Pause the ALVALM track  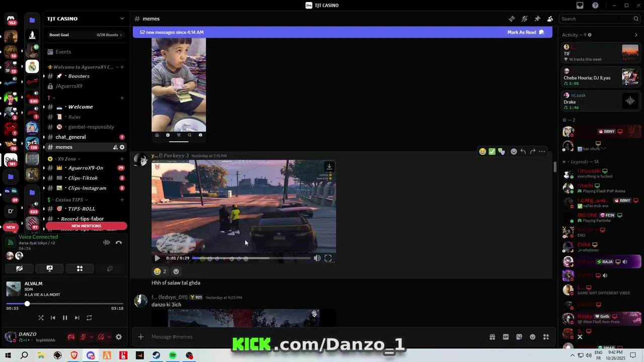pyautogui.click(x=65, y=318)
